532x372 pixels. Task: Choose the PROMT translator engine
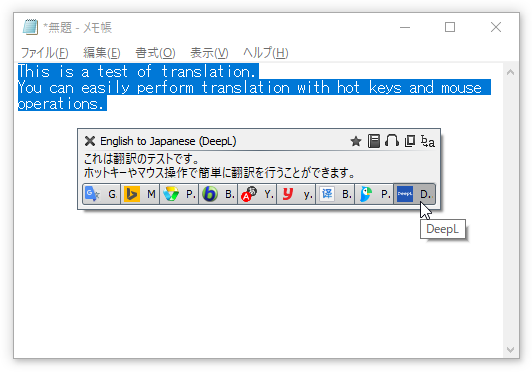pyautogui.click(x=179, y=194)
